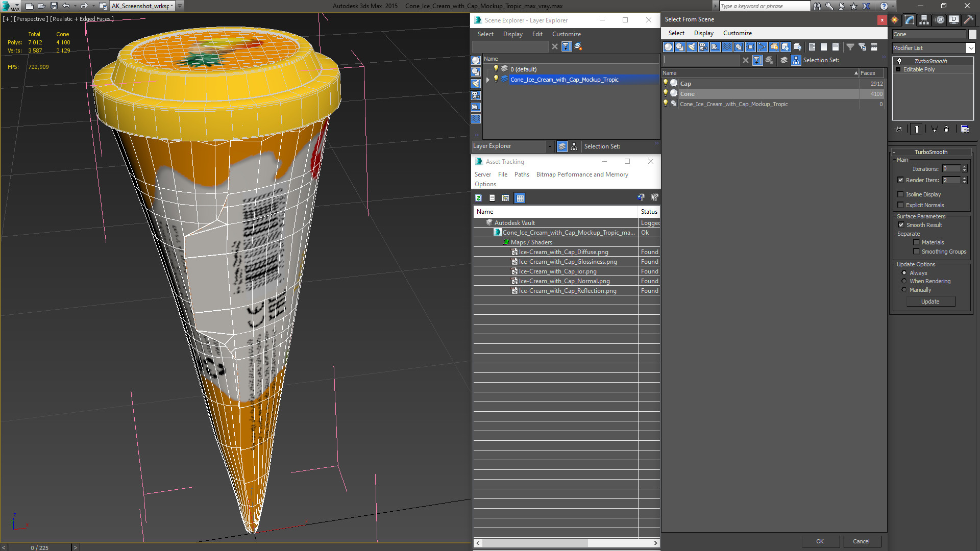Click Configure Modifier Sets icon
Screen dimensions: 980x551
click(965, 129)
